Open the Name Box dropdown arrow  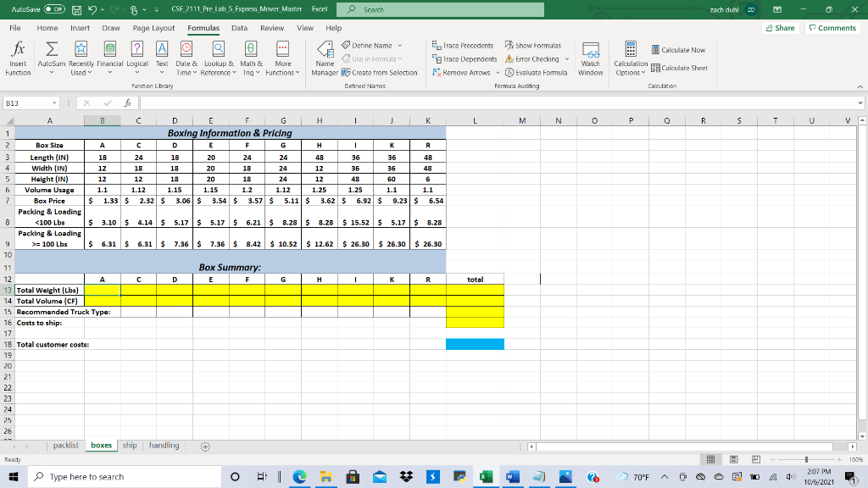point(54,103)
